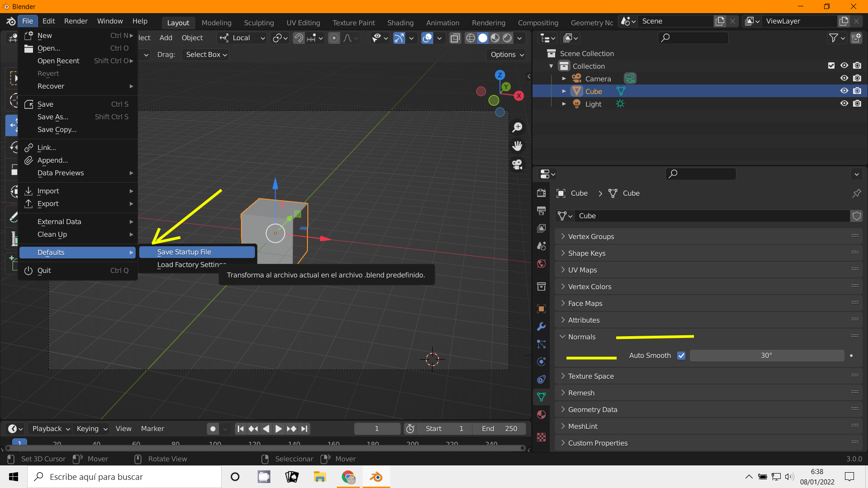Toggle camera view icon in viewport
This screenshot has width=868, height=488.
coord(517,164)
